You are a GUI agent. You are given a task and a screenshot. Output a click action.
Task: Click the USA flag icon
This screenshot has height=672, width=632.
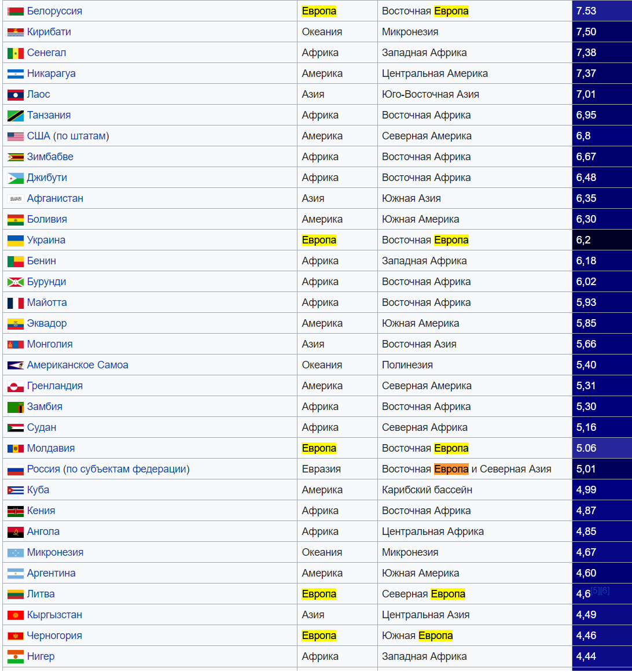16,136
